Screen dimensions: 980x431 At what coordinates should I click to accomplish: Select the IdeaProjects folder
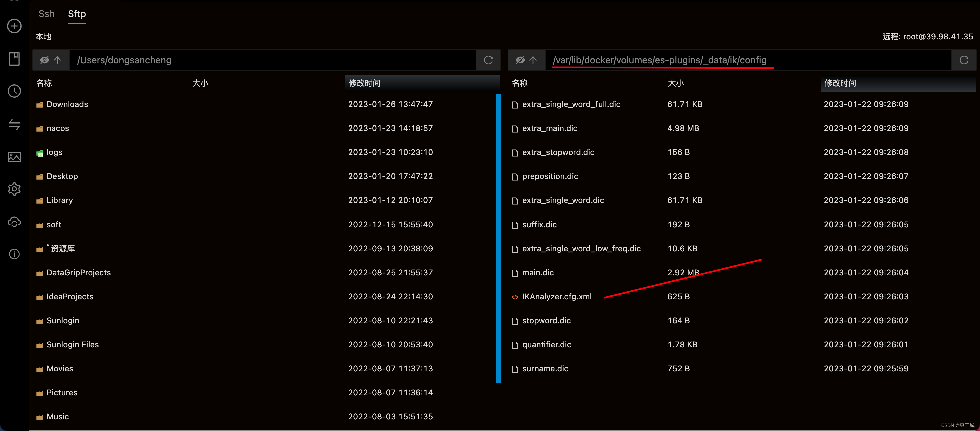click(70, 296)
